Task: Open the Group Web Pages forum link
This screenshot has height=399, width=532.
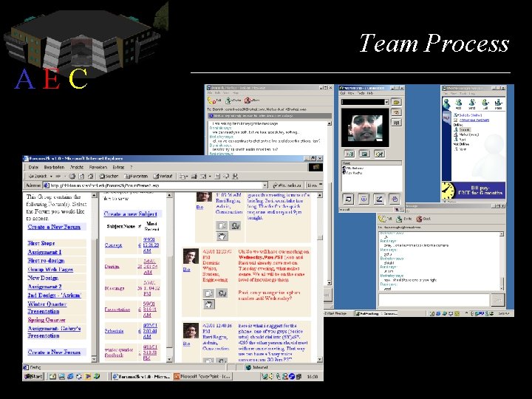Action: (x=50, y=270)
